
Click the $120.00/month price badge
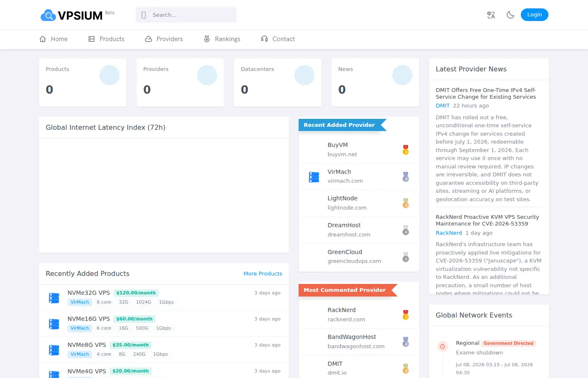click(x=136, y=293)
